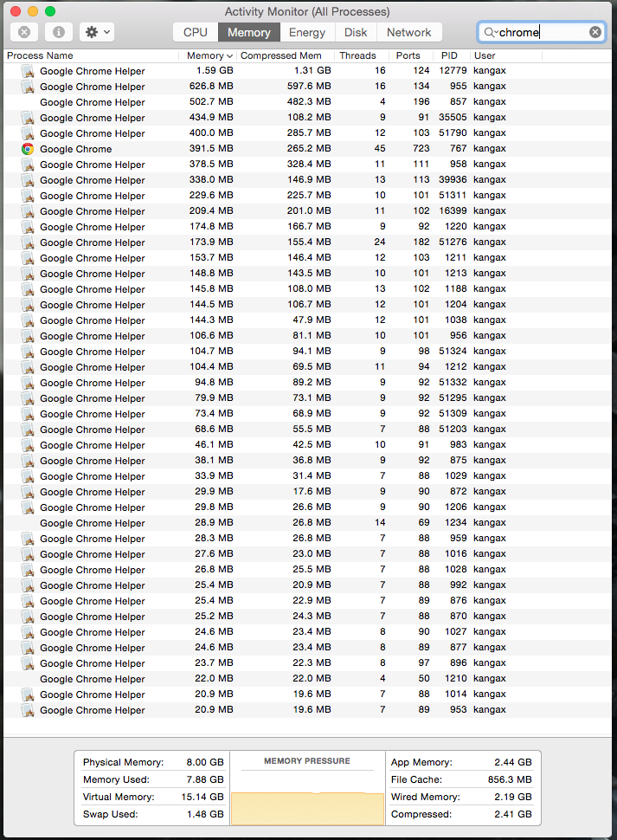Click helper icon for PID 1220 row

pyautogui.click(x=28, y=227)
